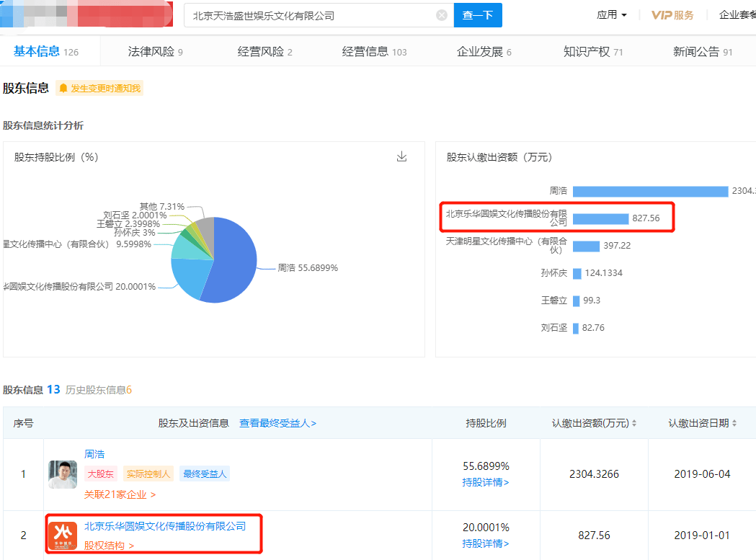
Task: Select the 2304.3266 capital cell
Action: 594,474
